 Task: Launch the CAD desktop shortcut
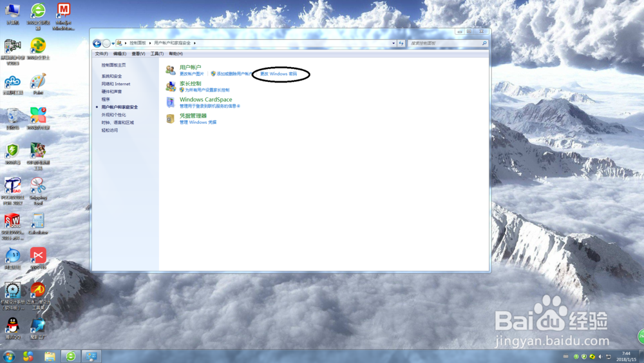13,191
